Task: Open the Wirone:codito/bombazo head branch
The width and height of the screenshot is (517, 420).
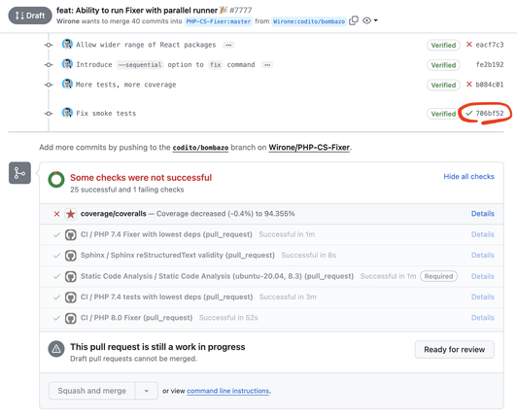Action: click(x=309, y=21)
